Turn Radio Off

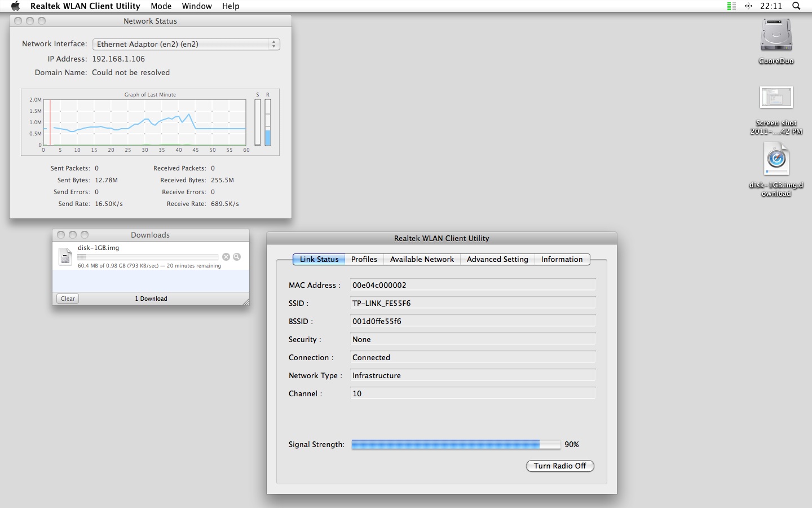point(559,466)
